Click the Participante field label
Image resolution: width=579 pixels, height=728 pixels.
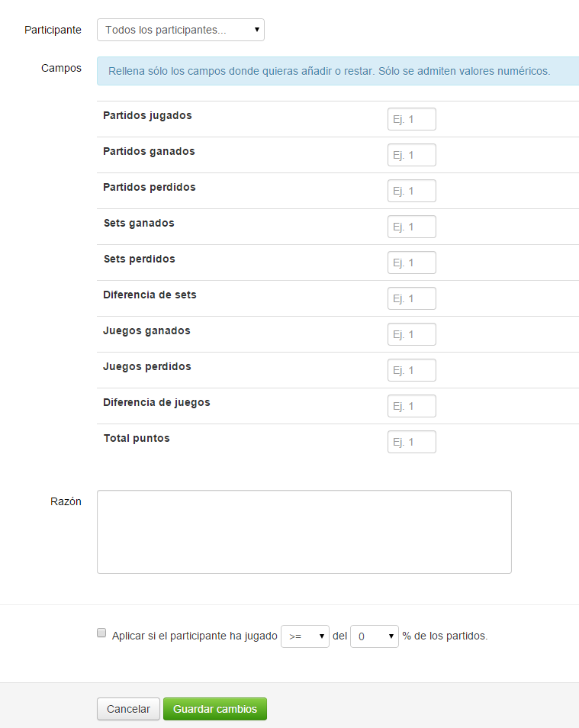pos(53,30)
